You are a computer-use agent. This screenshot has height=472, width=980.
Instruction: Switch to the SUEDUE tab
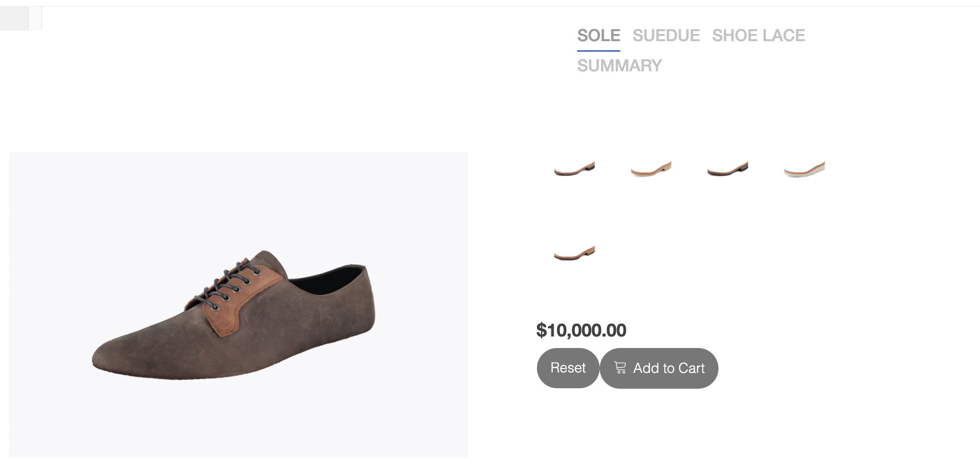666,35
